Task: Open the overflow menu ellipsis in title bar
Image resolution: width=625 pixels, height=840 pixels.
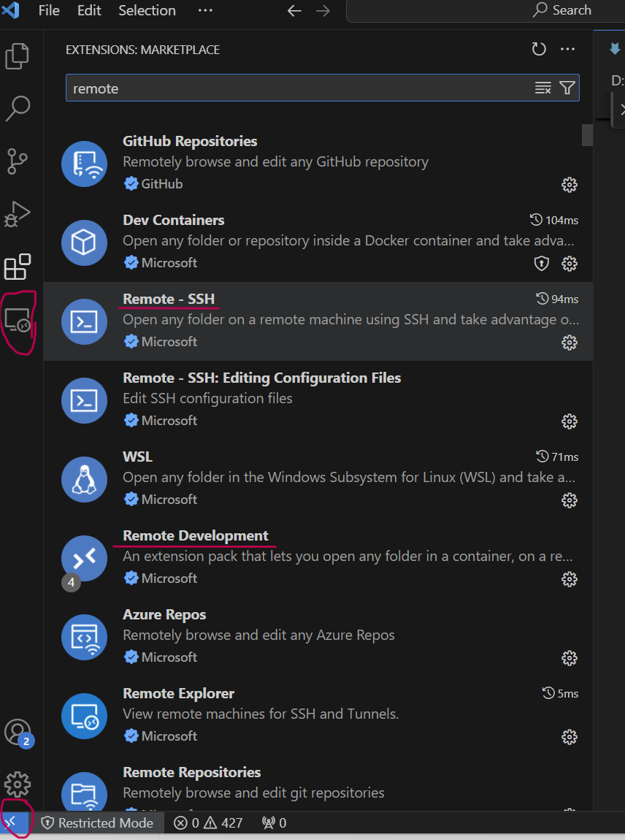Action: click(x=205, y=10)
